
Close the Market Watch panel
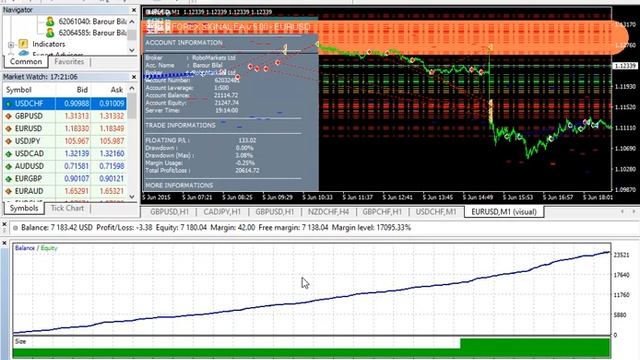pos(134,77)
